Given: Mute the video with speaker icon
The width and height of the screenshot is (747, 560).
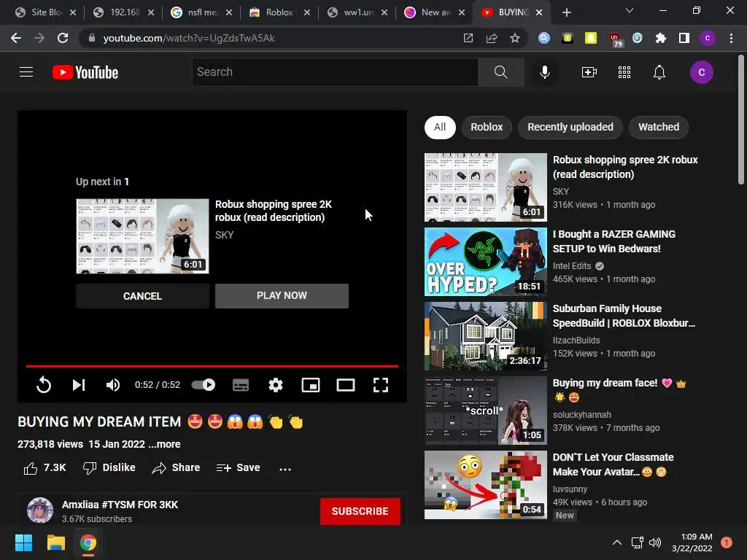Looking at the screenshot, I should (x=113, y=385).
